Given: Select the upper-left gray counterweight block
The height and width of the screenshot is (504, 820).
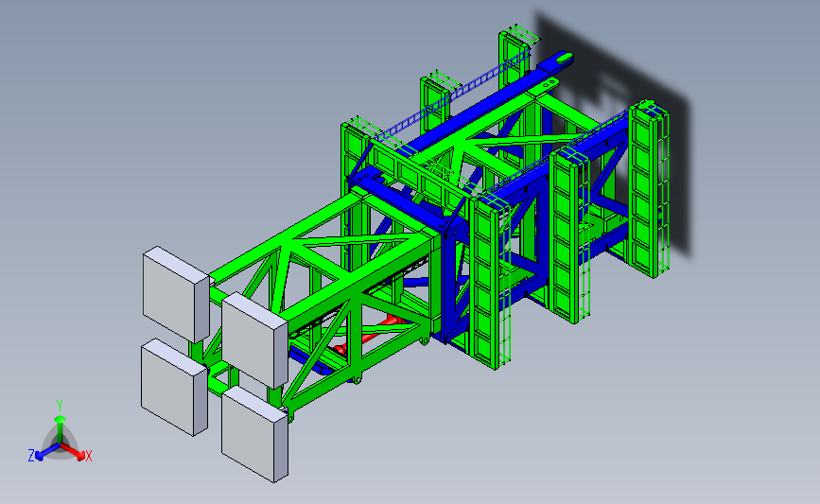Looking at the screenshot, I should (176, 294).
